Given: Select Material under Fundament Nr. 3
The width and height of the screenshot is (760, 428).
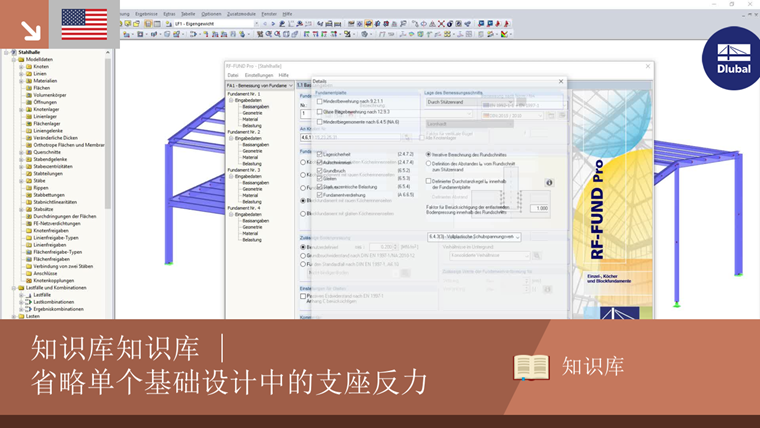Looking at the screenshot, I should 250,195.
